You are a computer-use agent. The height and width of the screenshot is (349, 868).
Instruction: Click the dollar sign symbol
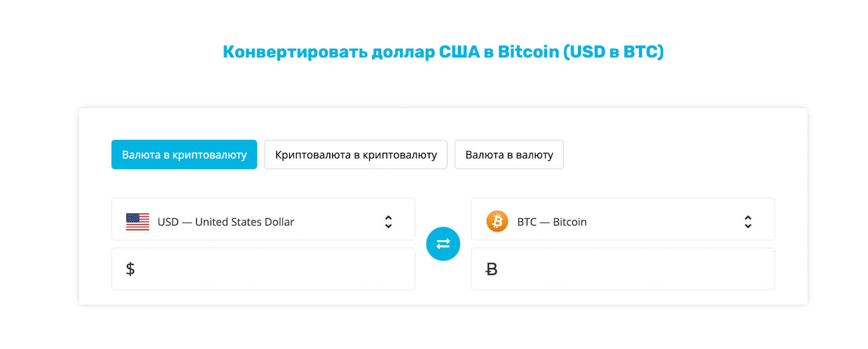tap(130, 269)
